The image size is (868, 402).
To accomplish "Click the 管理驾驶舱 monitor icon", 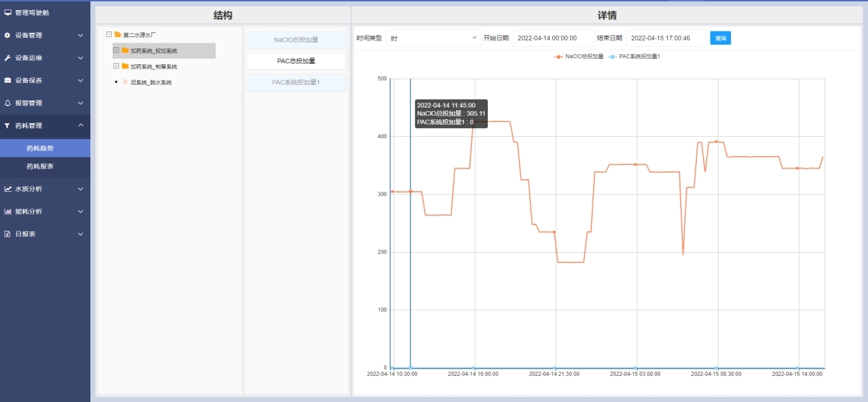I will click(8, 12).
